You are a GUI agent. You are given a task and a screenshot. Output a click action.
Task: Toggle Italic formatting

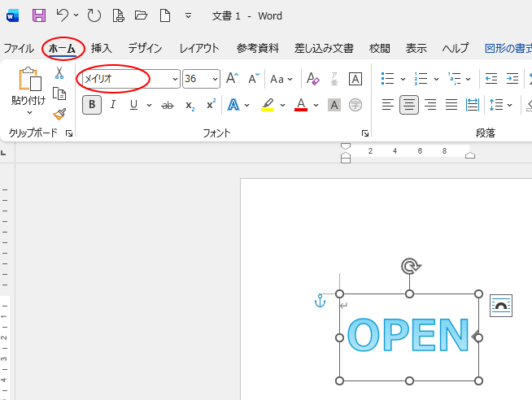click(x=113, y=105)
